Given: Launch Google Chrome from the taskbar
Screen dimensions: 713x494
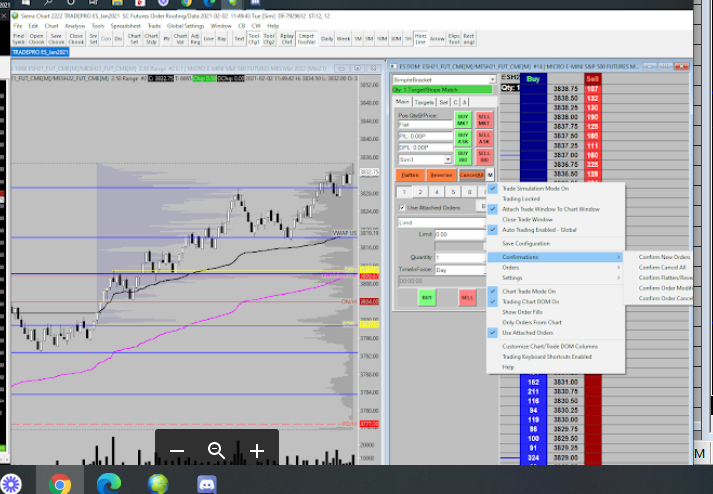Looking at the screenshot, I should pos(60,485).
